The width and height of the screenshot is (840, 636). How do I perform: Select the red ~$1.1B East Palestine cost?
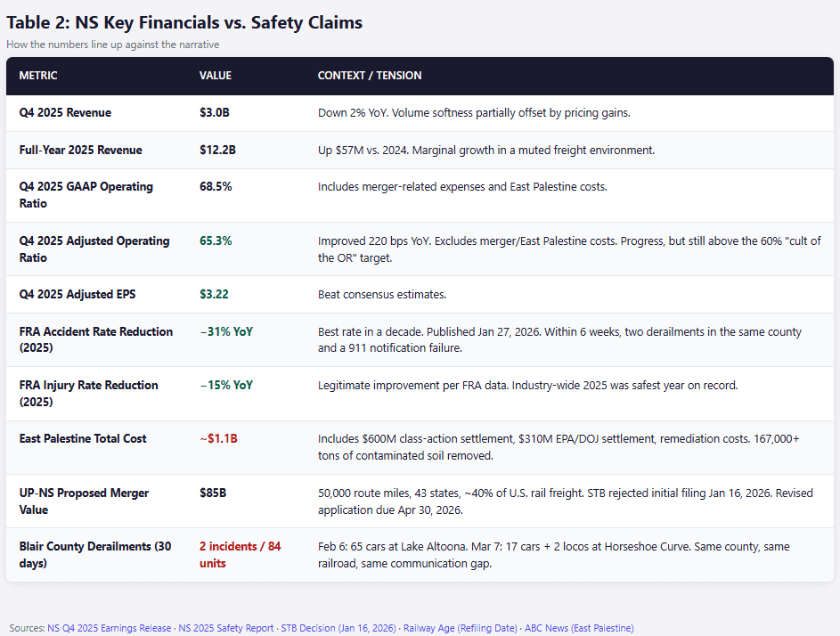pos(218,439)
